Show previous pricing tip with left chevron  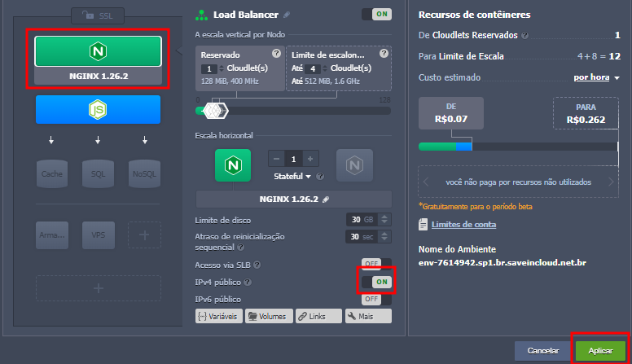426,182
